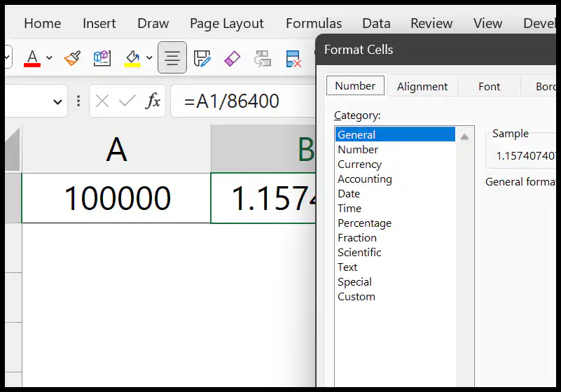Image resolution: width=561 pixels, height=392 pixels.
Task: Choose the Special category
Action: click(x=395, y=282)
